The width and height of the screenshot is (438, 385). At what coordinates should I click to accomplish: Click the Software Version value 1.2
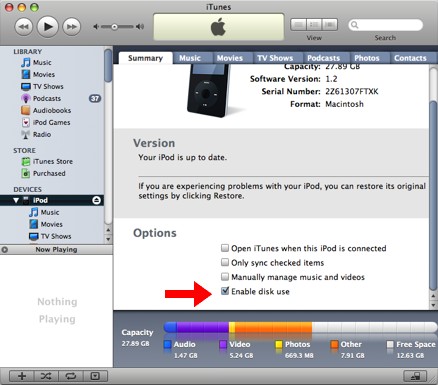coord(331,79)
